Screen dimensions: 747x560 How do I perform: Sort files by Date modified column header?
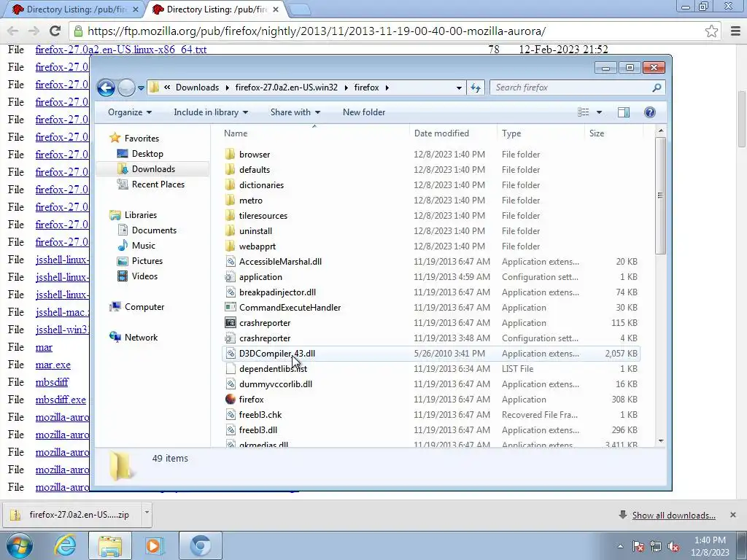452,133
